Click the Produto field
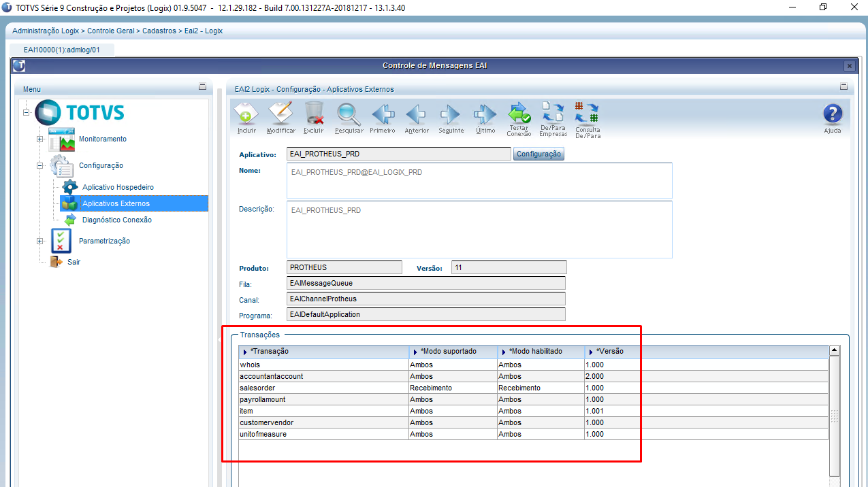The height and width of the screenshot is (487, 868). pyautogui.click(x=344, y=268)
